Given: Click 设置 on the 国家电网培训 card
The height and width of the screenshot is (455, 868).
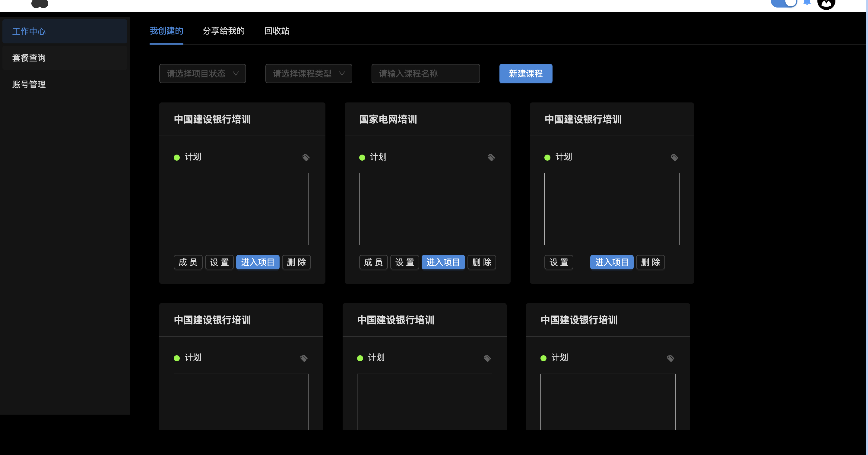Looking at the screenshot, I should tap(405, 262).
